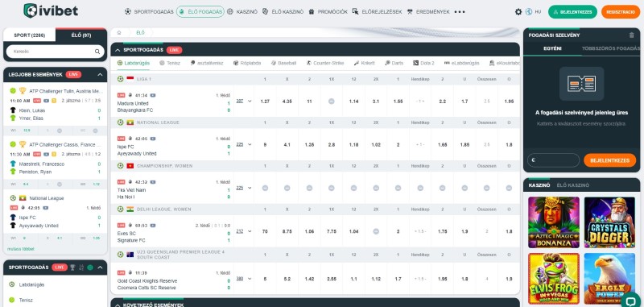Select the Tenisz sport tab
The height and width of the screenshot is (307, 644).
(170, 63)
